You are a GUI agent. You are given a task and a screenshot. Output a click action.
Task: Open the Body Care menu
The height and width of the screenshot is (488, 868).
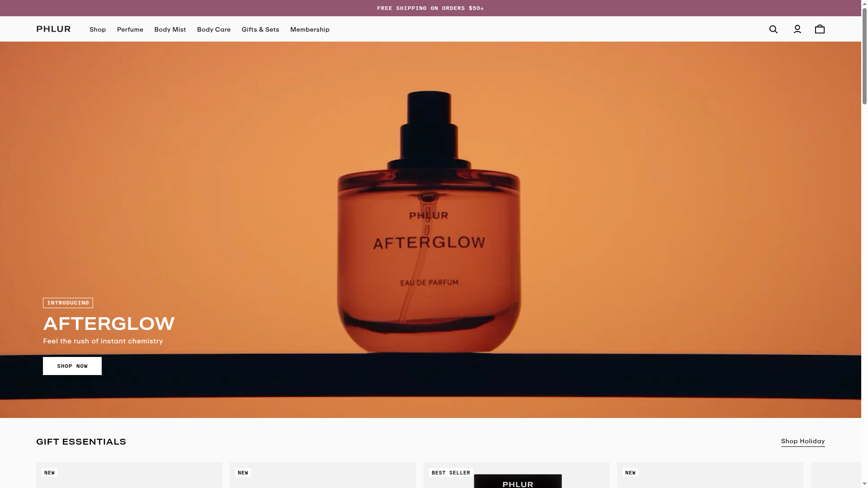tap(213, 29)
